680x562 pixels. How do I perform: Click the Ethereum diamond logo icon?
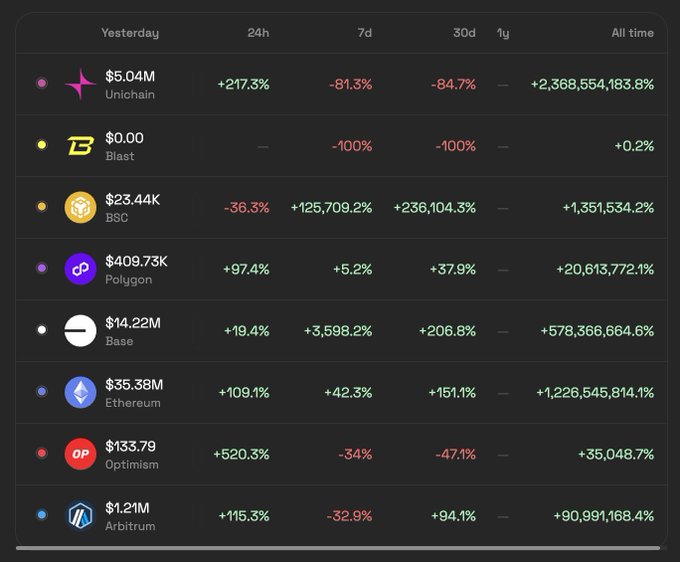(x=80, y=393)
